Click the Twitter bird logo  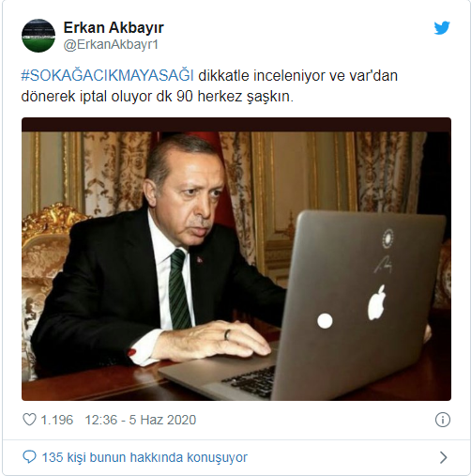[442, 28]
